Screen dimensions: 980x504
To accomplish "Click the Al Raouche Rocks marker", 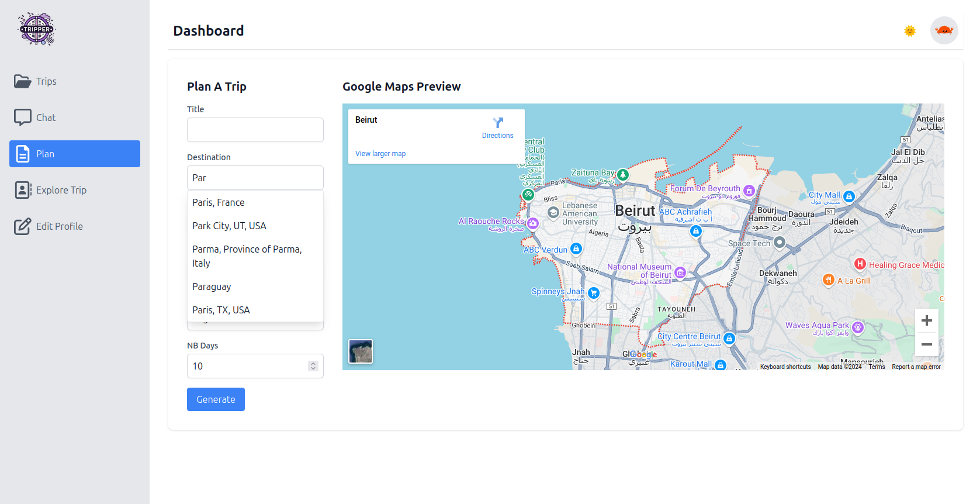I will click(533, 223).
